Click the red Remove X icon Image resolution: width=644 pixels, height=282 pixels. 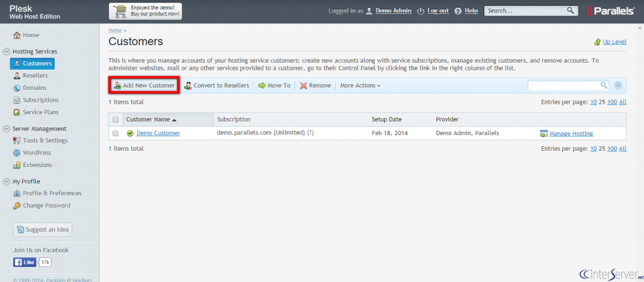(x=304, y=85)
